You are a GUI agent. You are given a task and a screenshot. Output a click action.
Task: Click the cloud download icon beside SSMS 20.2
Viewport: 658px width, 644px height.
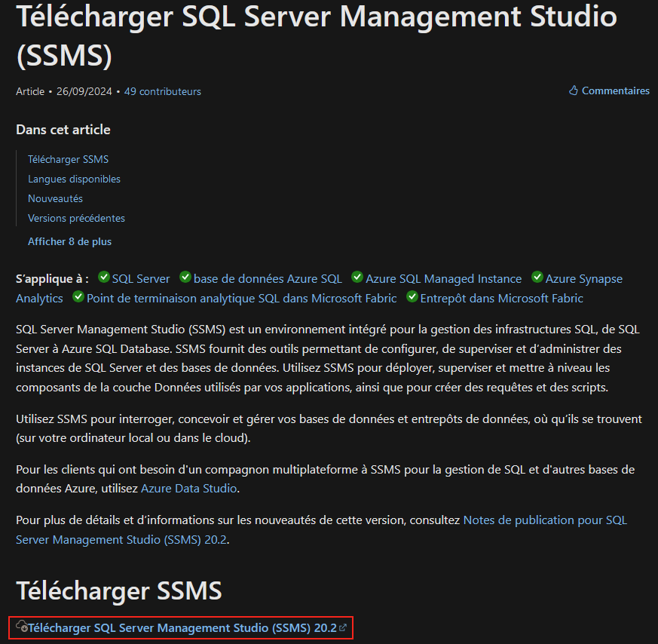pyautogui.click(x=22, y=627)
